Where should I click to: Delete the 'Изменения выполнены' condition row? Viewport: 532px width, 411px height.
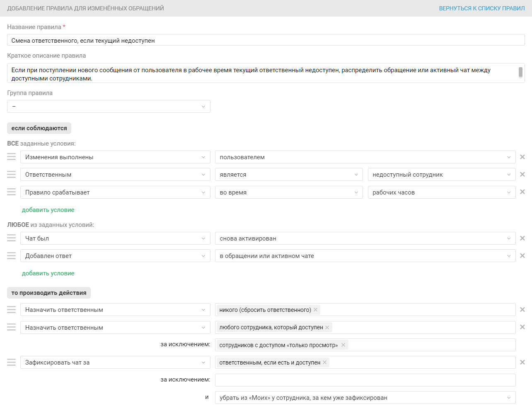tap(522, 157)
